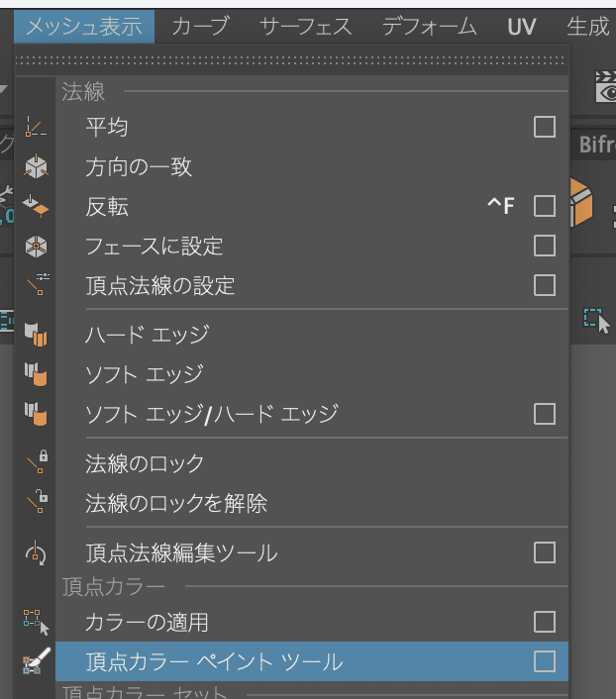Click the clapperboard eye render icon

pos(606,87)
